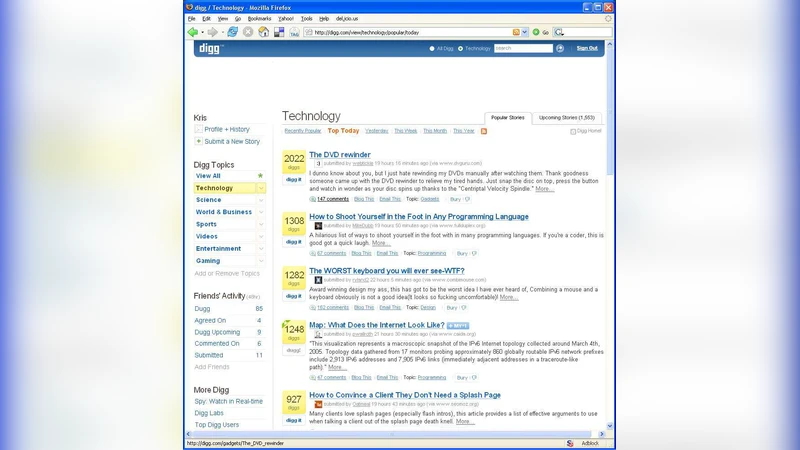
Task: Open the Bookmarks menu
Action: 259,18
